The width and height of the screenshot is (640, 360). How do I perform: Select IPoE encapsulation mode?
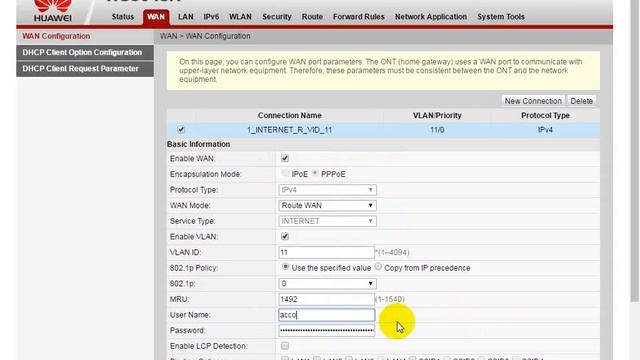click(285, 173)
